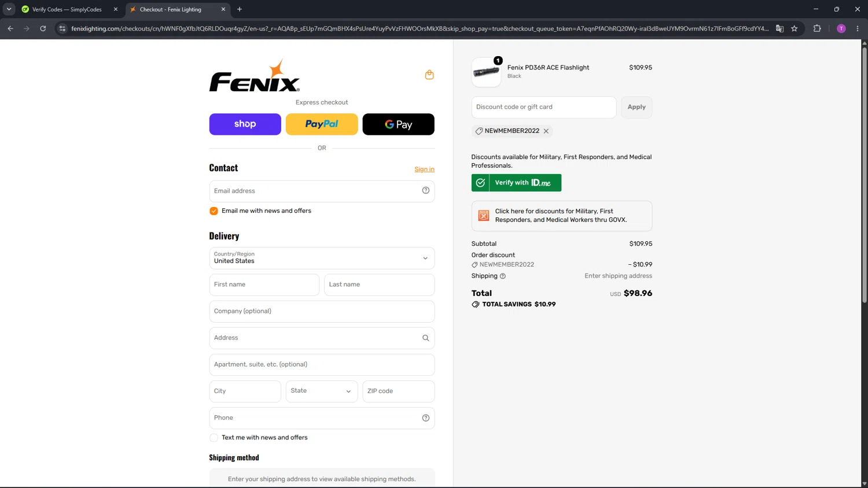Open the State dropdown
The height and width of the screenshot is (488, 868).
click(x=322, y=391)
